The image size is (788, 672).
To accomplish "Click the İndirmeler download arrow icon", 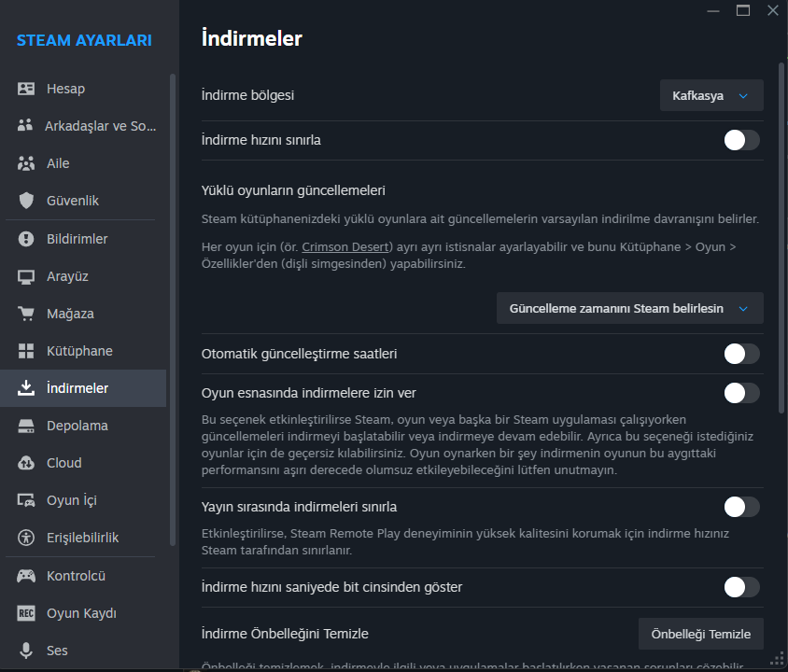I will [26, 387].
